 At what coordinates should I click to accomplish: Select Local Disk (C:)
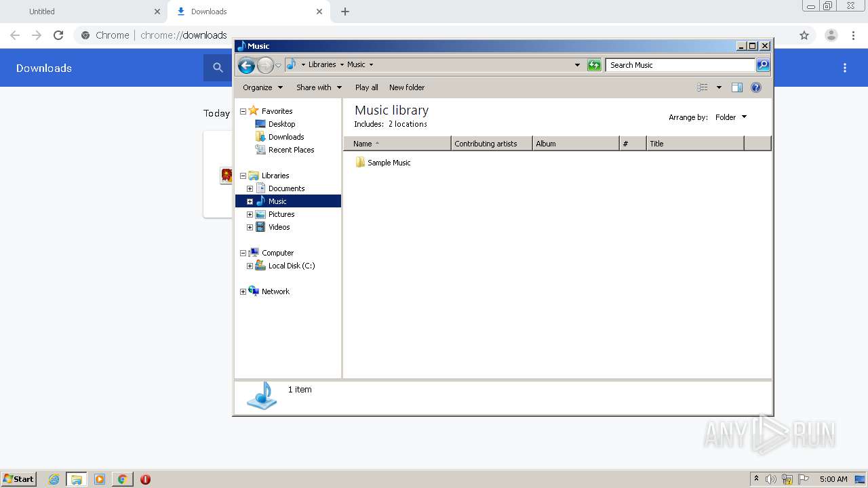coord(291,266)
